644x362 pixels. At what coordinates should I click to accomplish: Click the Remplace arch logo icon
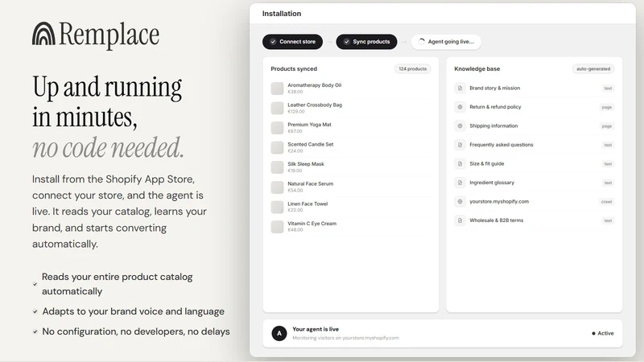(43, 33)
